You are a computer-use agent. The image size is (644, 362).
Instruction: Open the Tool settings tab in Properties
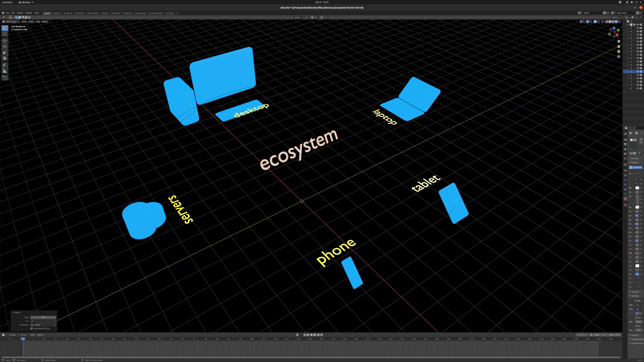click(625, 134)
